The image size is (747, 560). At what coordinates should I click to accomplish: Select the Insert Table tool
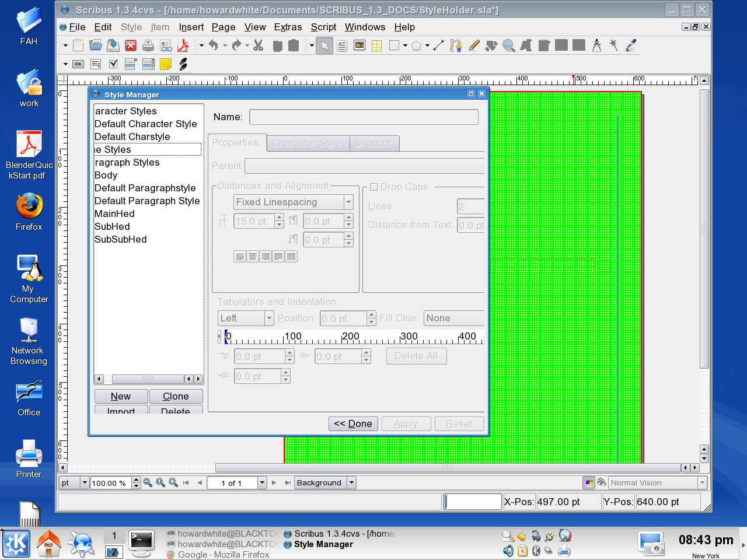[x=377, y=45]
